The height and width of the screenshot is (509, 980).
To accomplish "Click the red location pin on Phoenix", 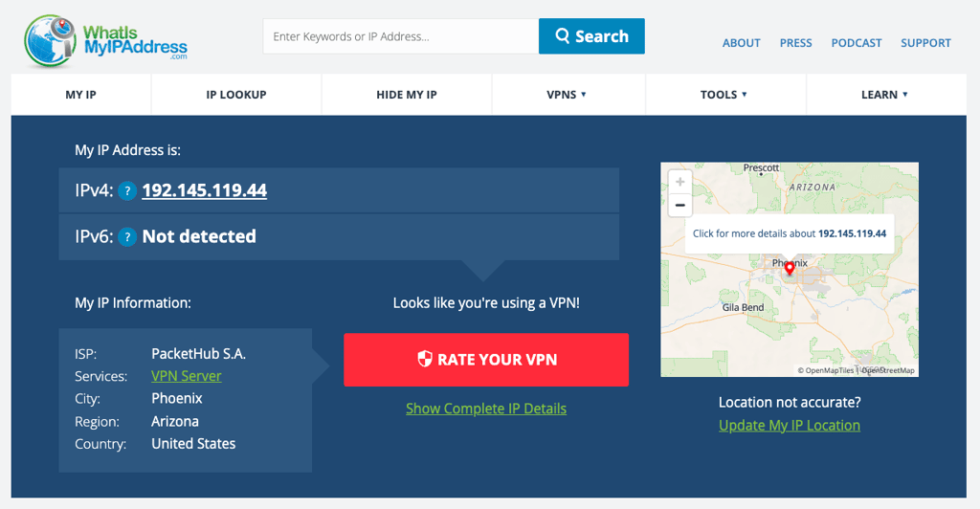I will (790, 269).
